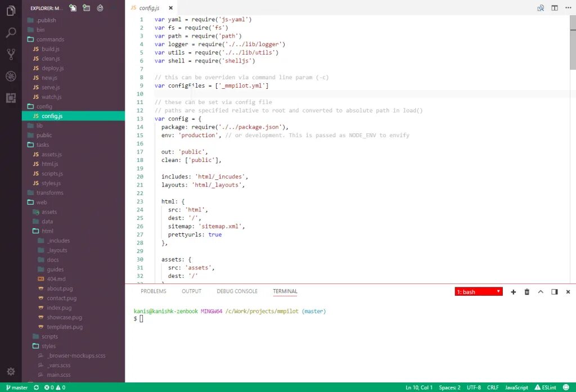Open styles.js under tasks
Viewport: 576px width, 392px height.
click(x=73, y=183)
